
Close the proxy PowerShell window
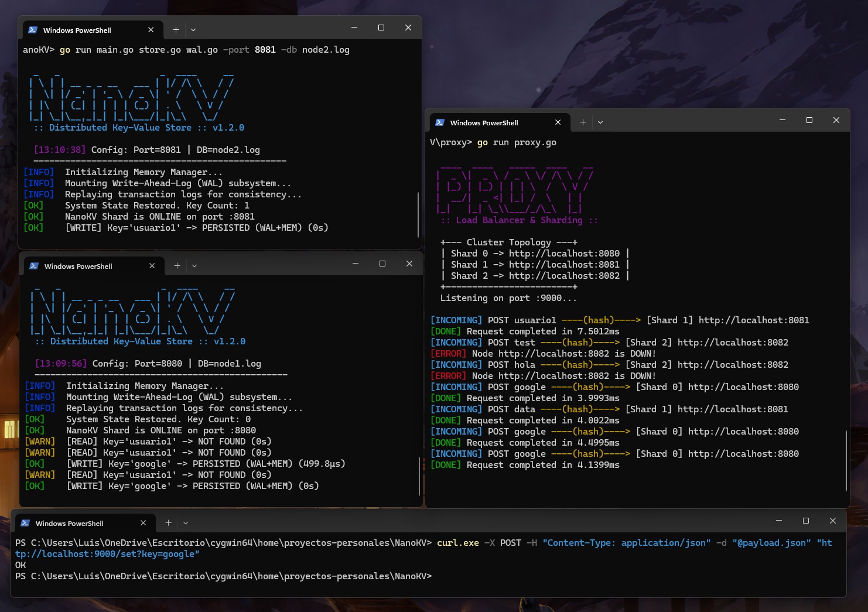click(x=836, y=120)
